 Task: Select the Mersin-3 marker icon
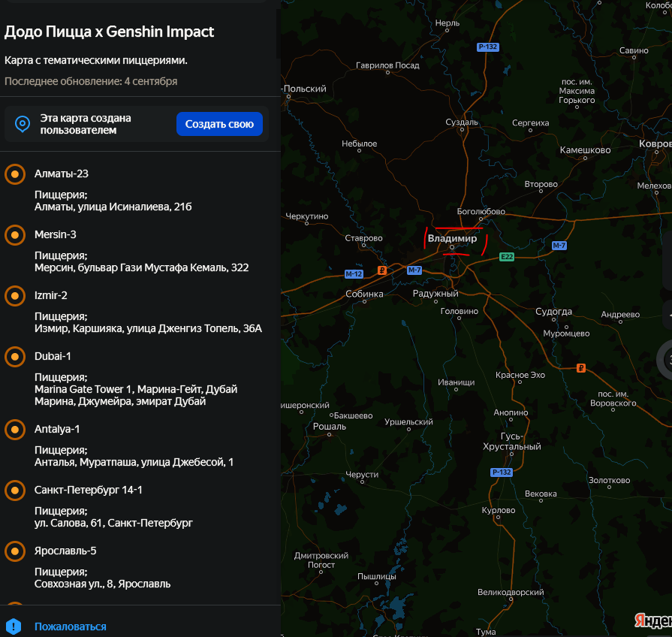[15, 235]
